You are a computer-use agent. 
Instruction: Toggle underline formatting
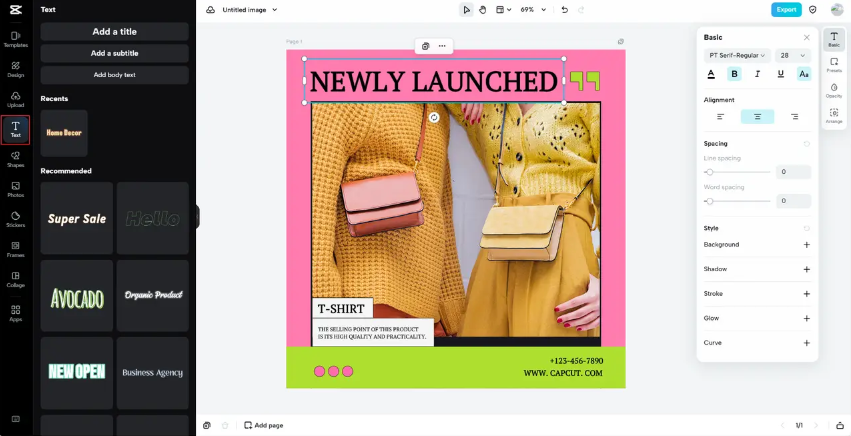[x=780, y=74]
